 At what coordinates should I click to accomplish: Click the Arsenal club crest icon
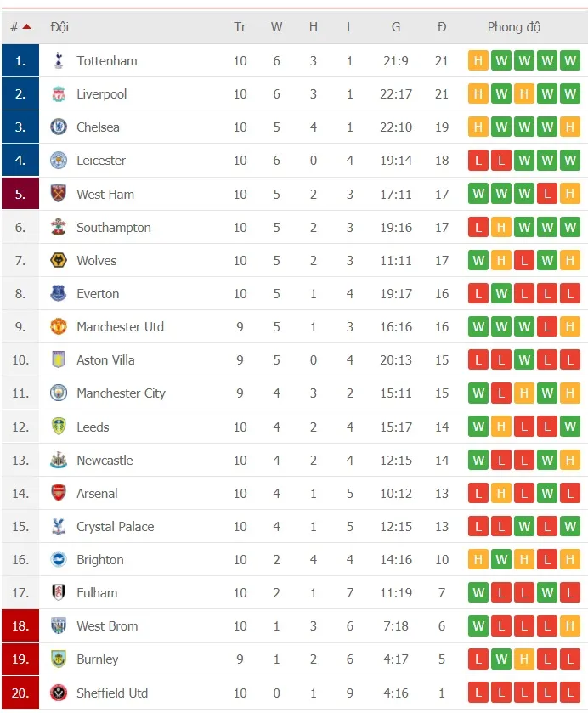(59, 494)
